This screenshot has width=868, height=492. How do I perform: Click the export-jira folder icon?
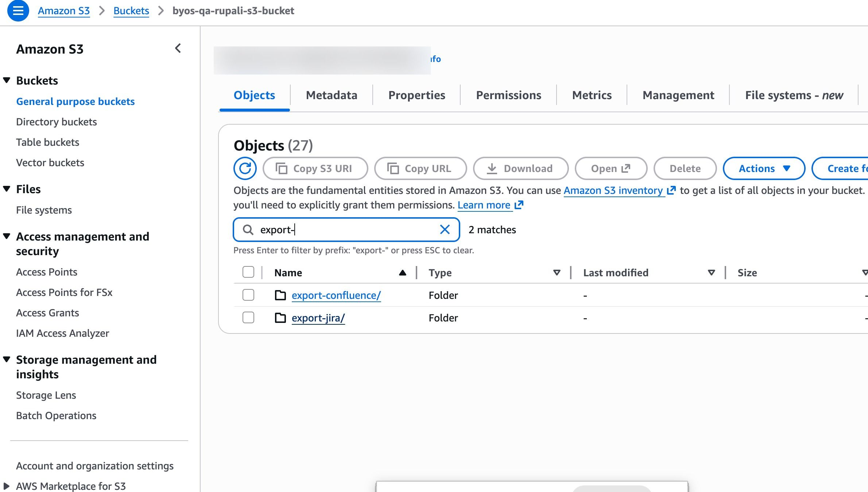tap(280, 318)
